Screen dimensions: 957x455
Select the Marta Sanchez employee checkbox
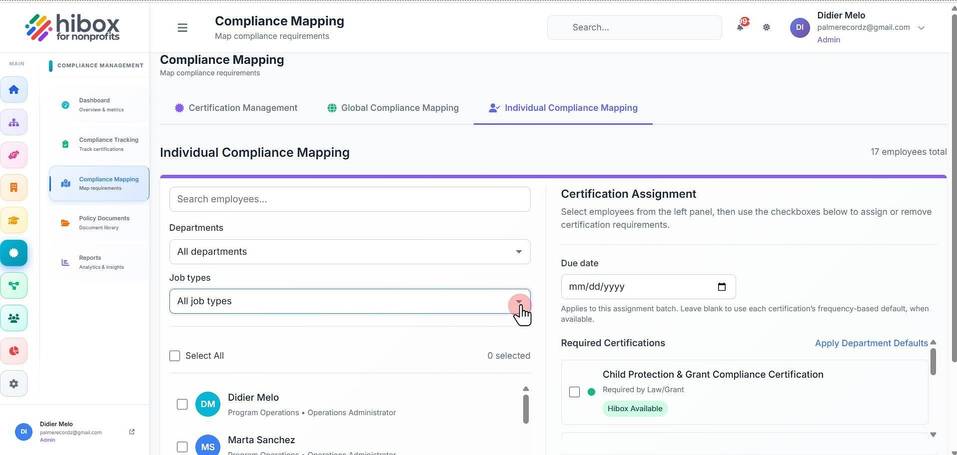[x=182, y=446]
